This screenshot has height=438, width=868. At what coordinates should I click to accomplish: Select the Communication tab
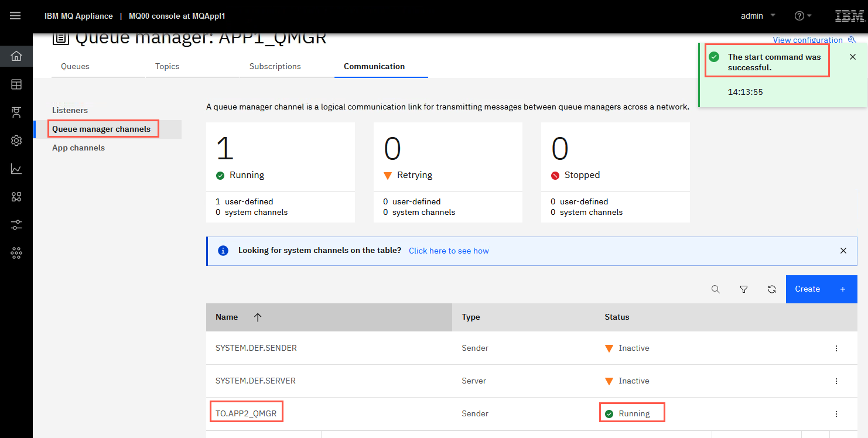[x=374, y=66]
